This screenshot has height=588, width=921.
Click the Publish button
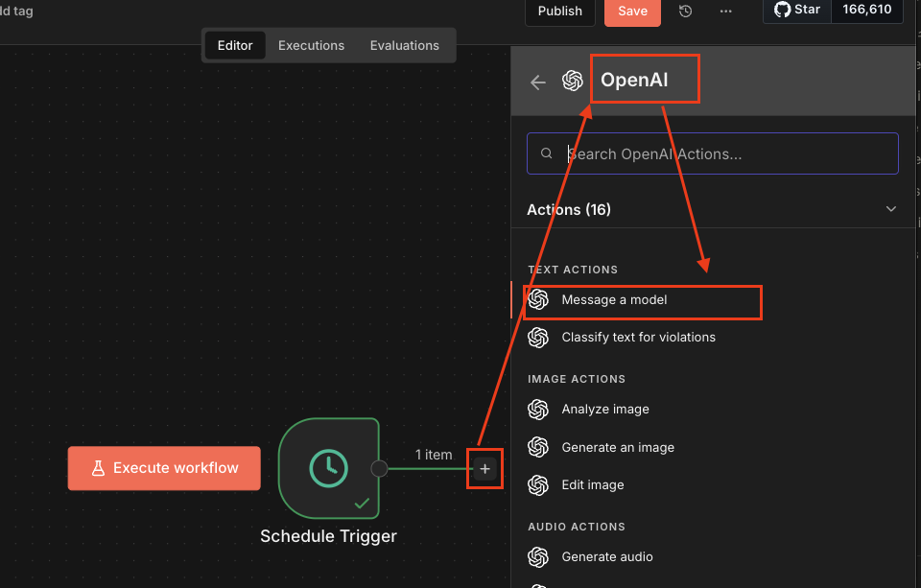pos(559,12)
